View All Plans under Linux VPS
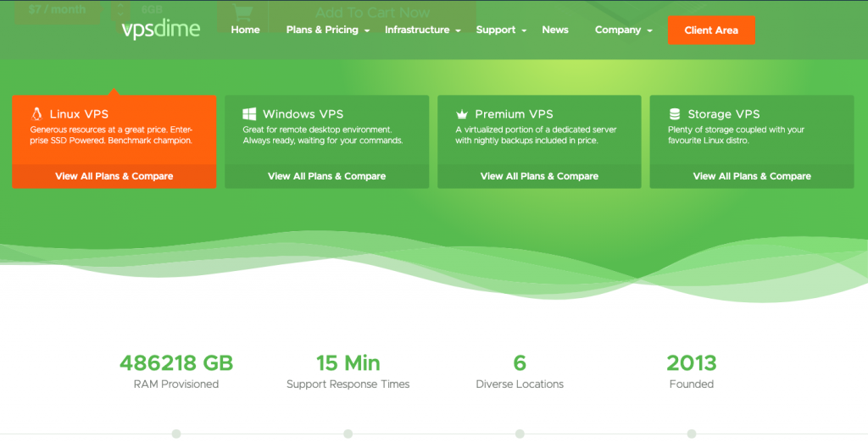The width and height of the screenshot is (868, 442). tap(114, 176)
